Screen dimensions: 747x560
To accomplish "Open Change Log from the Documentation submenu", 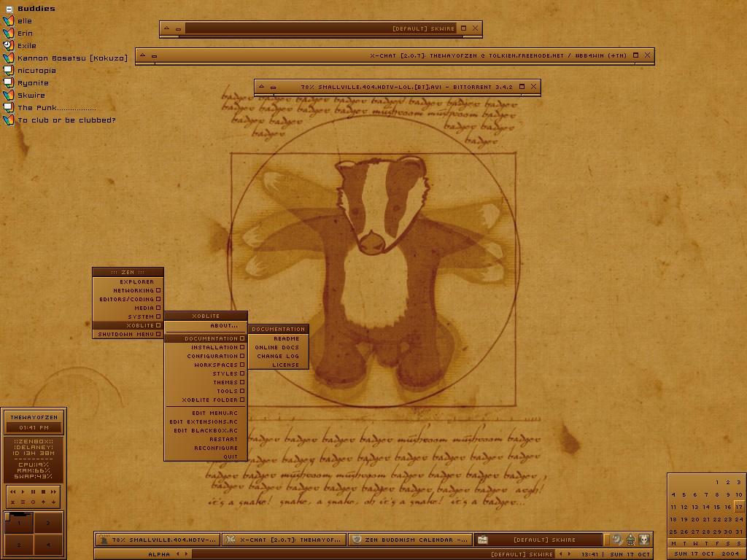I will (278, 356).
